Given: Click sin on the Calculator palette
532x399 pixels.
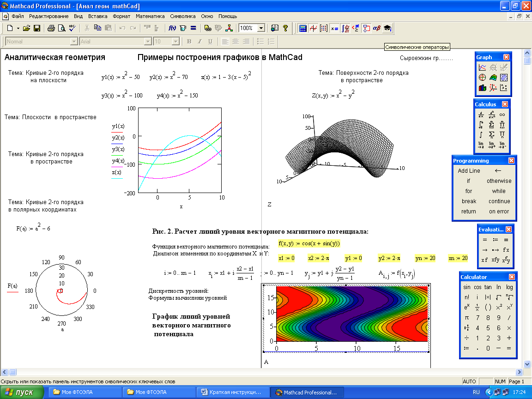Looking at the screenshot, I should [x=467, y=287].
